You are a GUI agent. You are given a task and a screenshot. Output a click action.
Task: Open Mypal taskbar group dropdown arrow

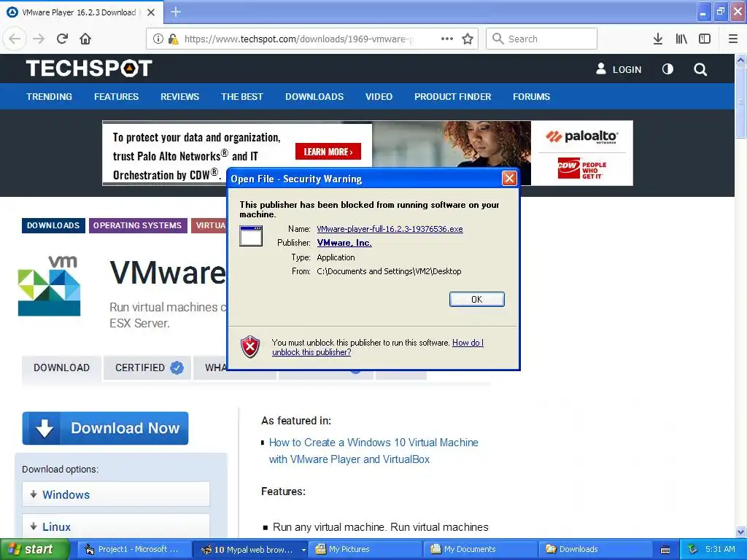pos(303,550)
